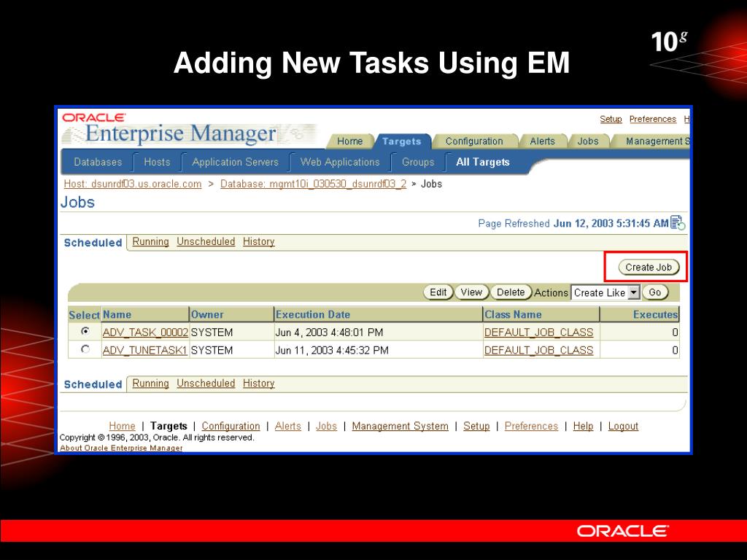This screenshot has height=560, width=747.
Task: Open the Actions Create Like dropdown
Action: pyautogui.click(x=606, y=292)
